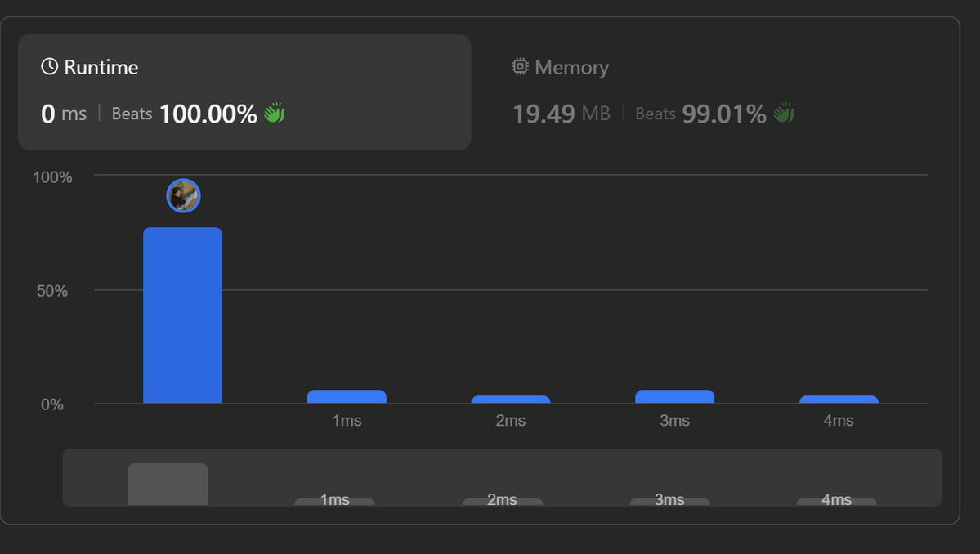This screenshot has width=980, height=554.
Task: Click the clapping hands icon beside 99.01%
Action: pyautogui.click(x=784, y=113)
